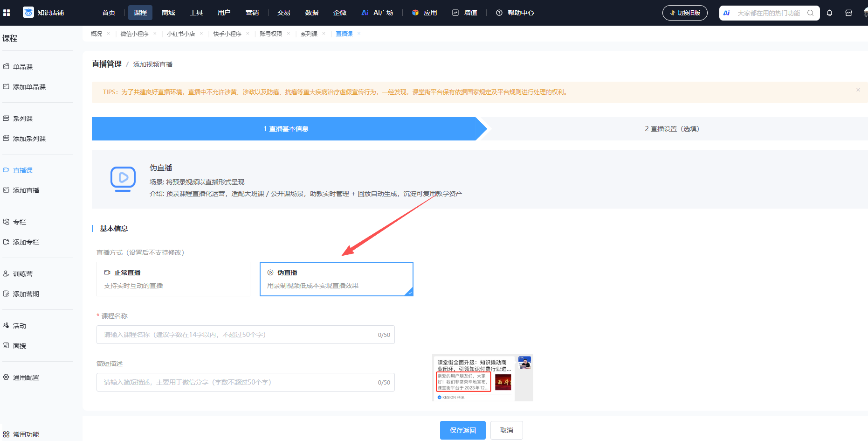Click the shop icon in the top-right corner
This screenshot has height=441, width=868.
849,13
